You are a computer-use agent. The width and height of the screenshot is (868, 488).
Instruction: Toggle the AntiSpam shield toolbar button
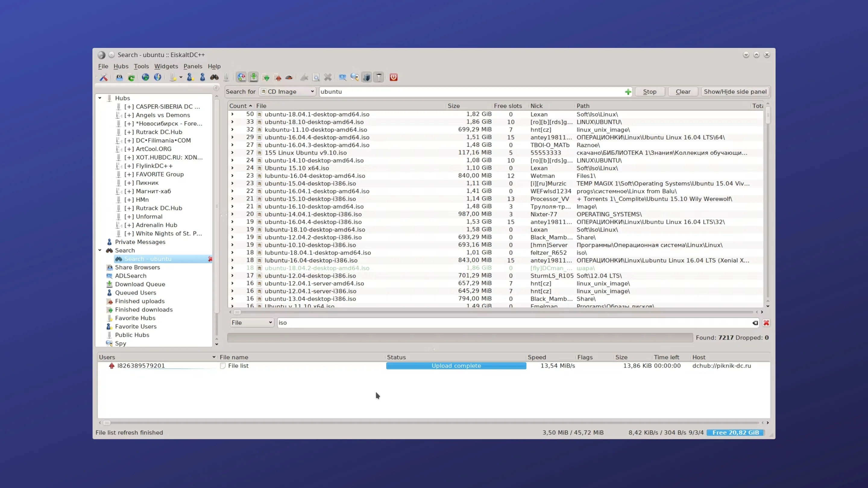(x=367, y=77)
